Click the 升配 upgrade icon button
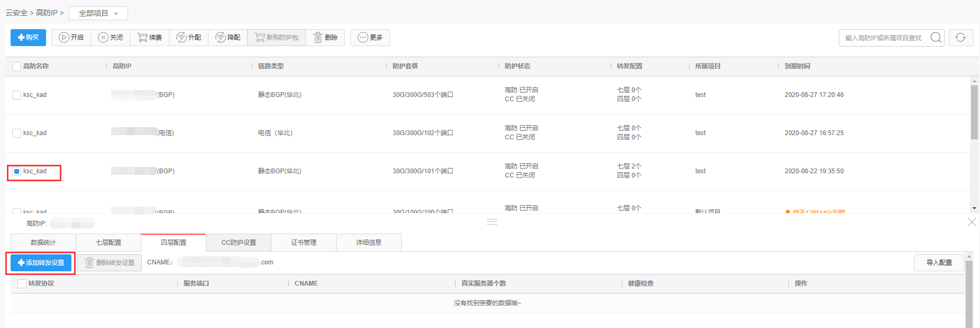Screen dimensions: 980x328 click(x=188, y=38)
